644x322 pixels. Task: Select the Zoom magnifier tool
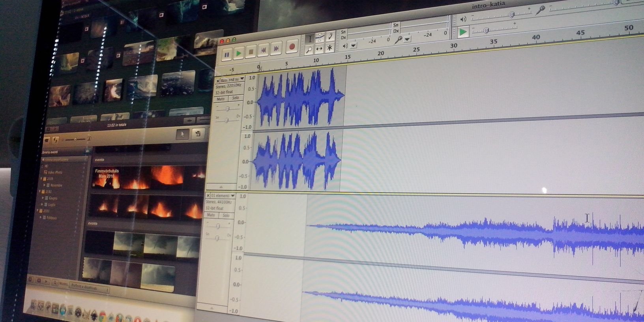(x=309, y=50)
